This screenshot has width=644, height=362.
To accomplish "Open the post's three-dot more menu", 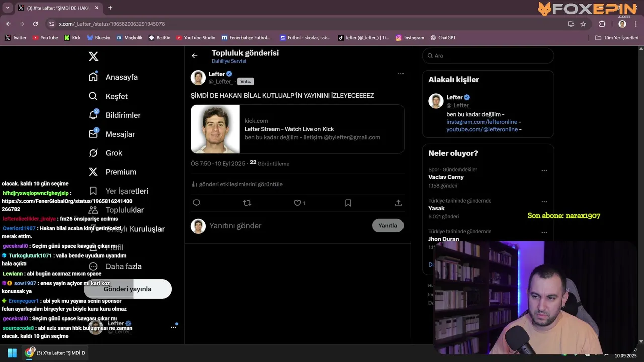I will [x=401, y=74].
